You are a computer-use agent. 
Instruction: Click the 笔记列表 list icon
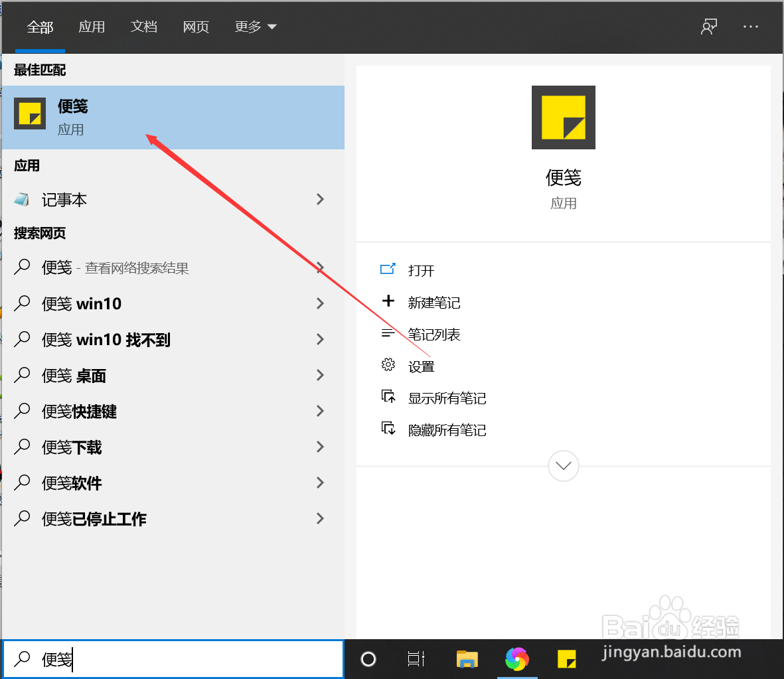click(388, 333)
